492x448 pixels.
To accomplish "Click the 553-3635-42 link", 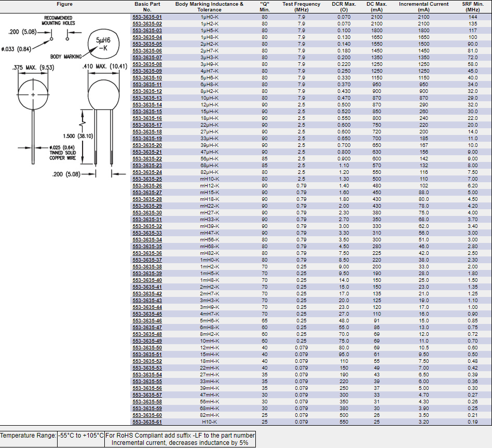I will 147,294.
